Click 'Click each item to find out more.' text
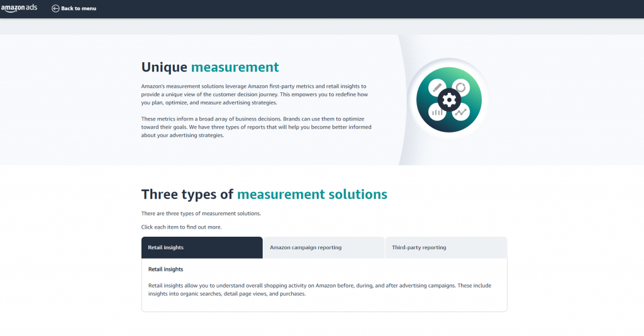 pyautogui.click(x=182, y=227)
